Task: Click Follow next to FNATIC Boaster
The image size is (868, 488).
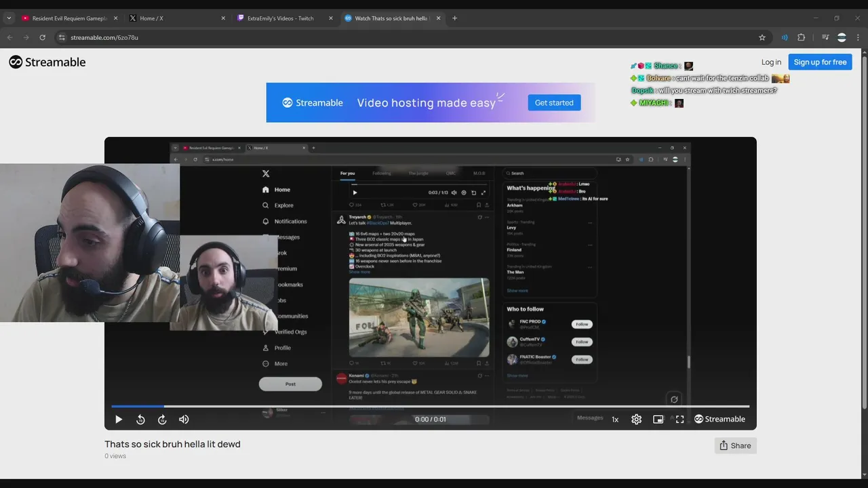Action: pyautogui.click(x=582, y=359)
